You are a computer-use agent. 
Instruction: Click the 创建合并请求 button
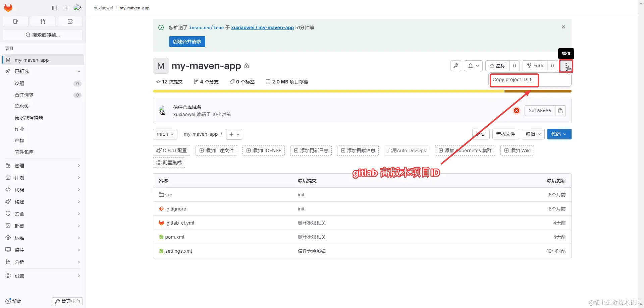tap(187, 42)
